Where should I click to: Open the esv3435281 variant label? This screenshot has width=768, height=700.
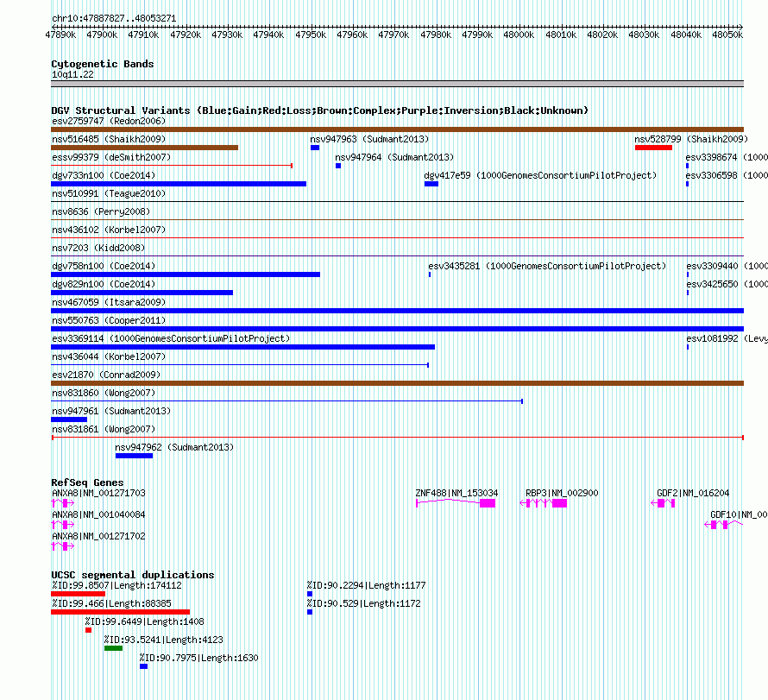(x=547, y=266)
